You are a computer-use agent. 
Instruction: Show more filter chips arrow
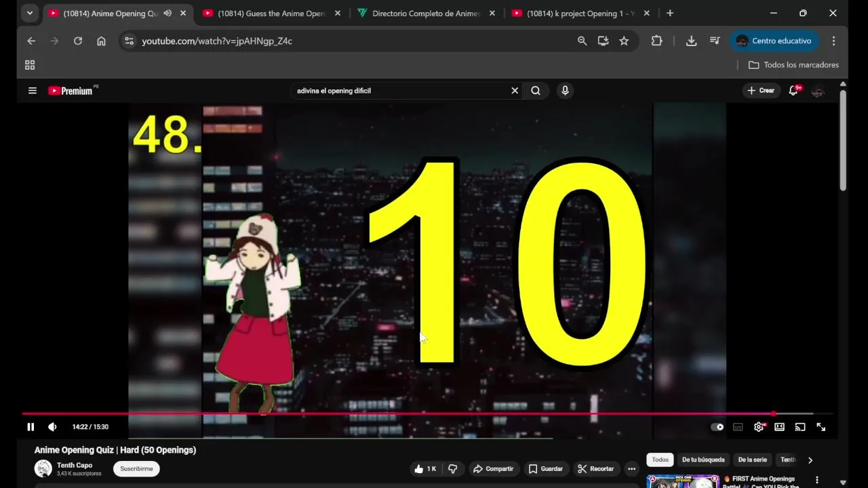[810, 460]
